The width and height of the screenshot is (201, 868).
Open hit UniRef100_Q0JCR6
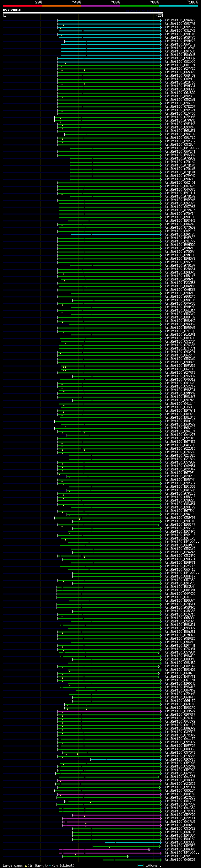point(180,777)
